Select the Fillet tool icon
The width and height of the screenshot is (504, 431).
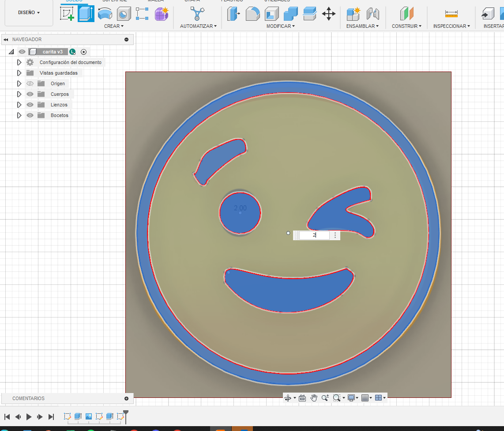[x=252, y=14]
